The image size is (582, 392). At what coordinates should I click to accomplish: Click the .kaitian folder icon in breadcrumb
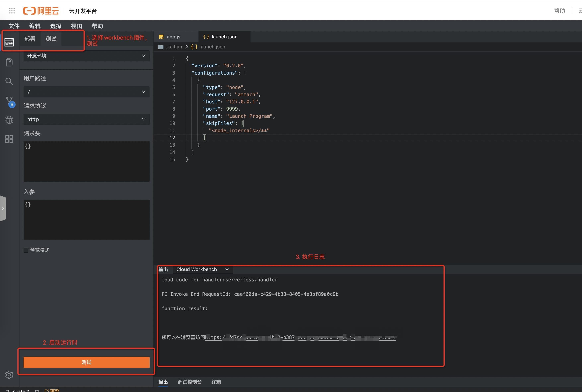click(x=161, y=47)
